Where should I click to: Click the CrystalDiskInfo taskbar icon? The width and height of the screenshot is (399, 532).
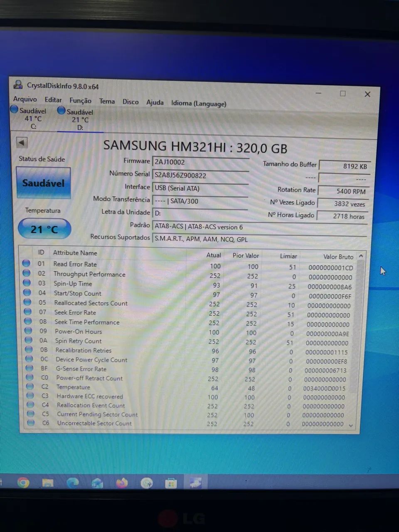tap(195, 483)
